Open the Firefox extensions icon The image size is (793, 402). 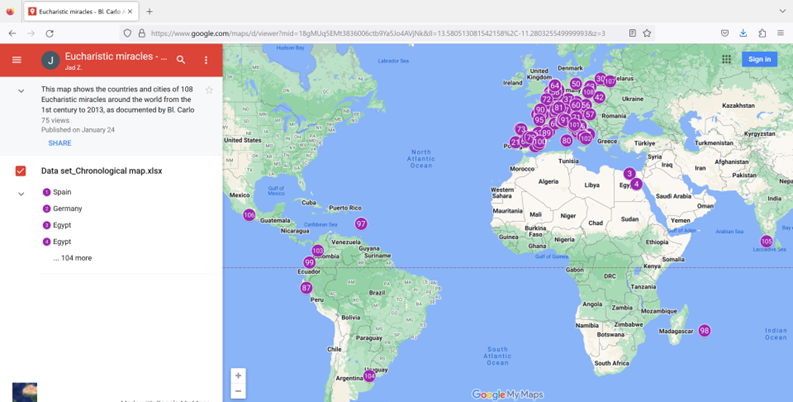click(762, 33)
